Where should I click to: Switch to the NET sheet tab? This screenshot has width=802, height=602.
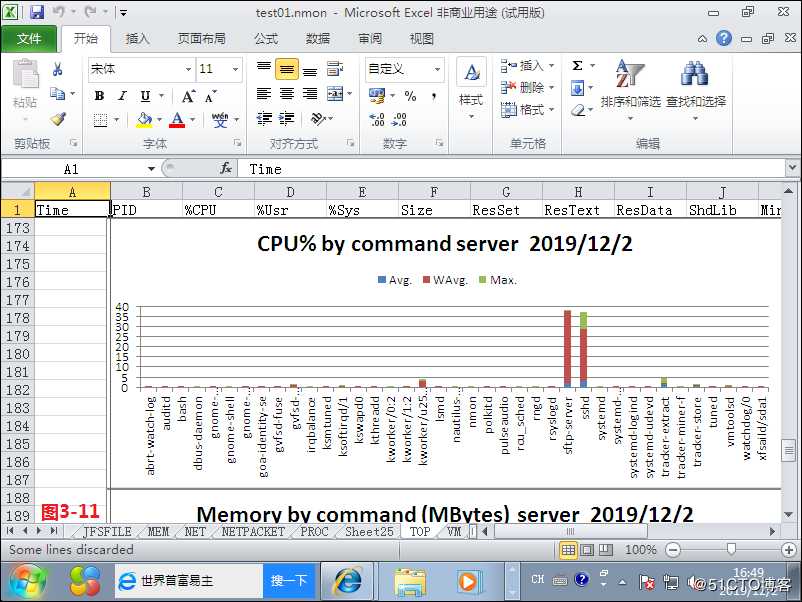[x=194, y=532]
